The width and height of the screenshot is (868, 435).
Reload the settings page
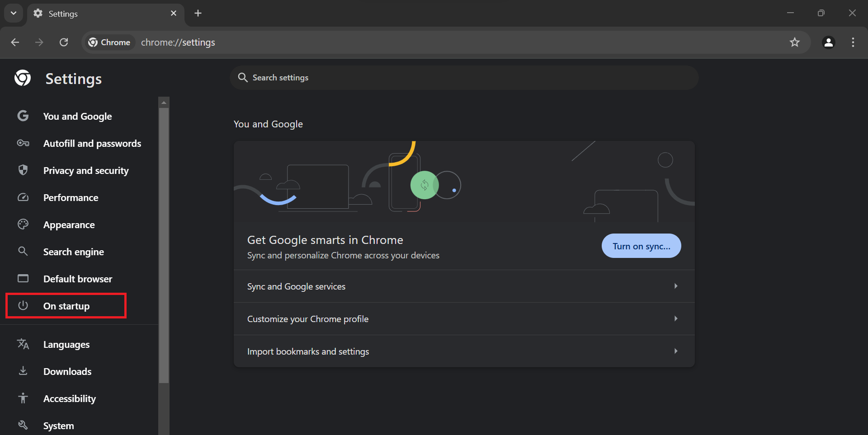64,42
